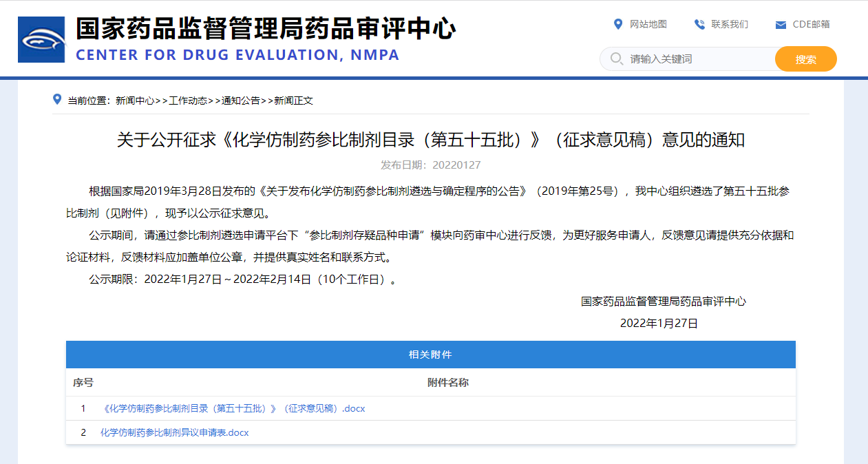Click row number 2 in attachments table

click(83, 432)
